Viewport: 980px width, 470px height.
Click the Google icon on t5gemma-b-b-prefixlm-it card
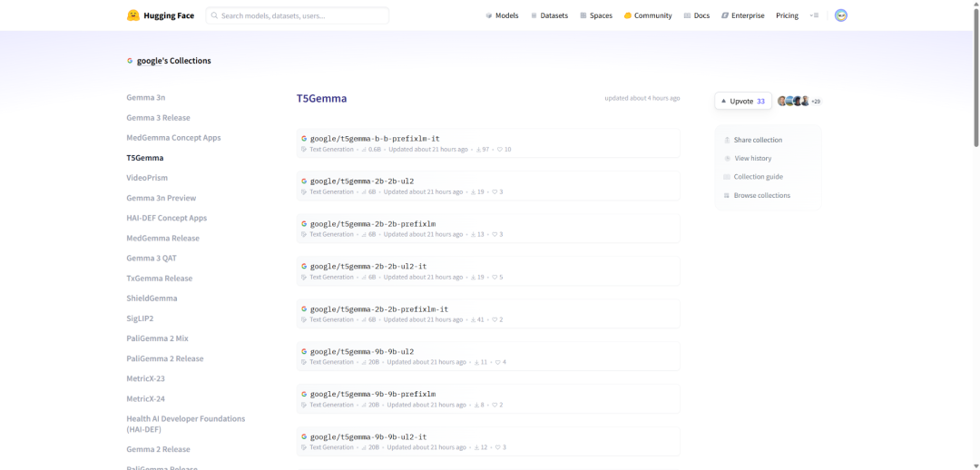(304, 138)
